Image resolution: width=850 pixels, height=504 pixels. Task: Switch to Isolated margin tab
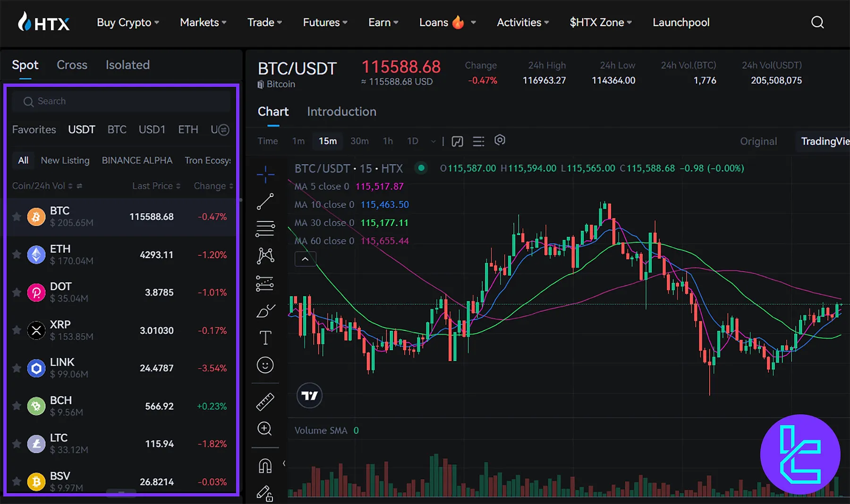(127, 65)
